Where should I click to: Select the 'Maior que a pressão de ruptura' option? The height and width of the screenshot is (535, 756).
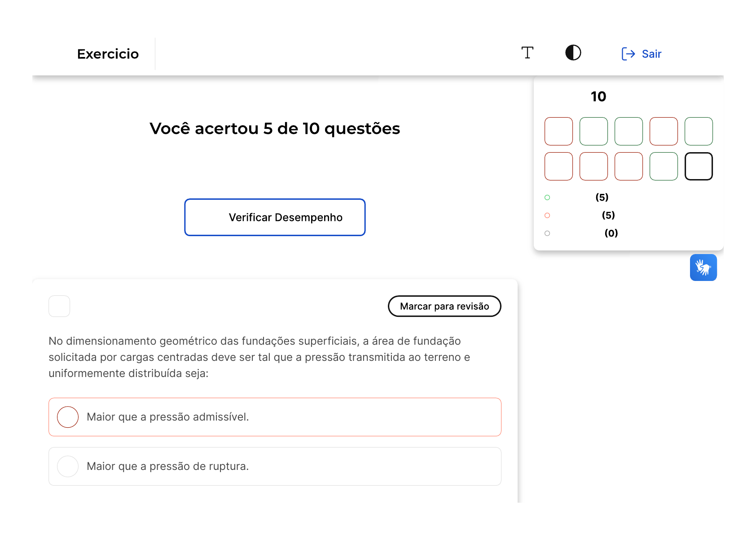[68, 466]
